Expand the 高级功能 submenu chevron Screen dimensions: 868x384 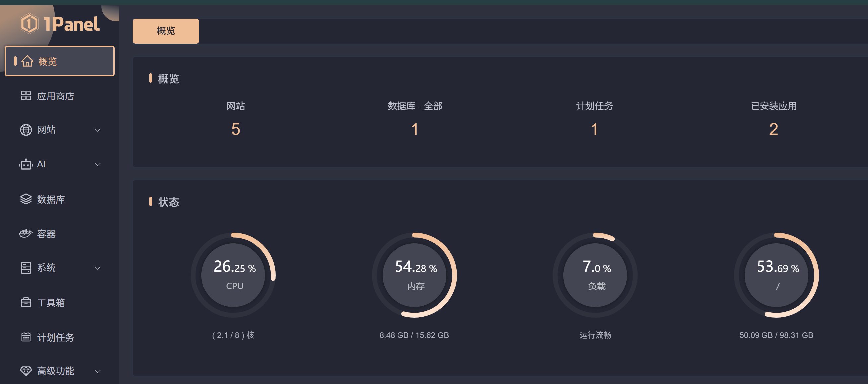[97, 371]
